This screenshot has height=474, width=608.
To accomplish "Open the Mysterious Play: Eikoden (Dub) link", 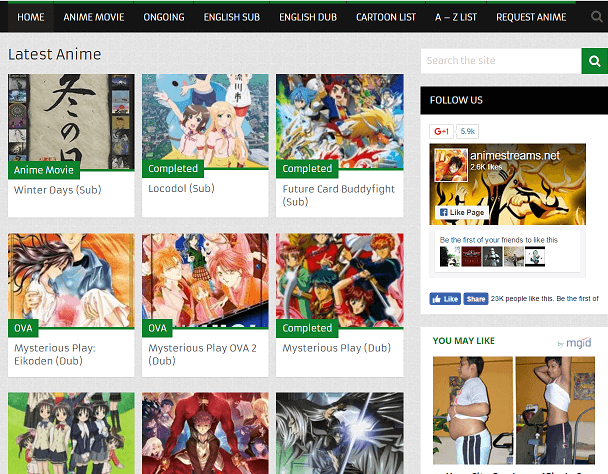I will click(x=55, y=354).
